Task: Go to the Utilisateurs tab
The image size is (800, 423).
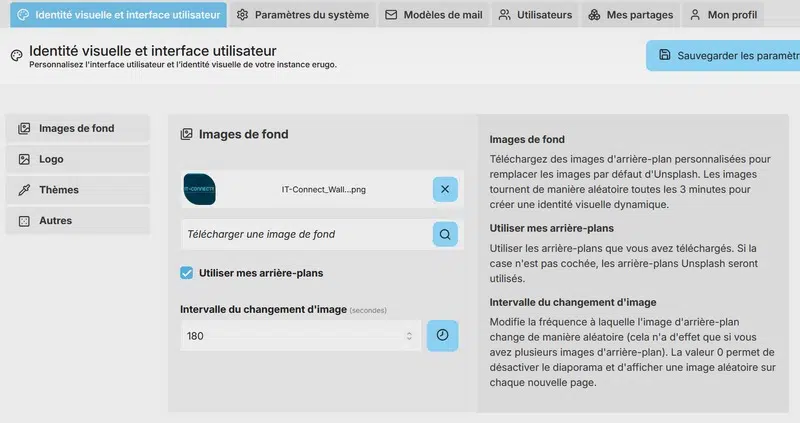Action: tap(536, 16)
